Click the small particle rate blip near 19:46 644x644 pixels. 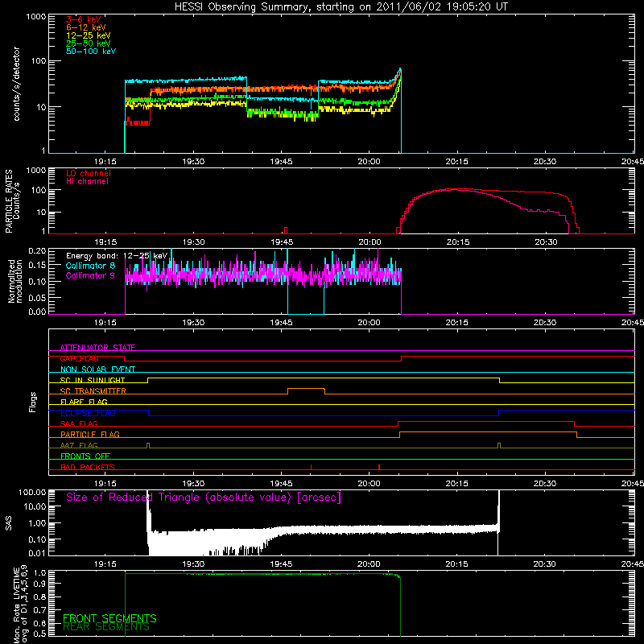[x=286, y=230]
